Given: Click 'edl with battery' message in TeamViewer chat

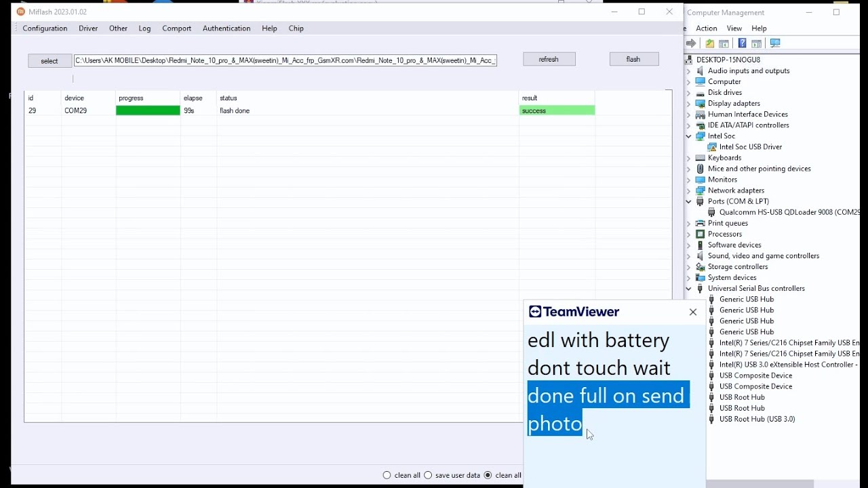Looking at the screenshot, I should [598, 340].
